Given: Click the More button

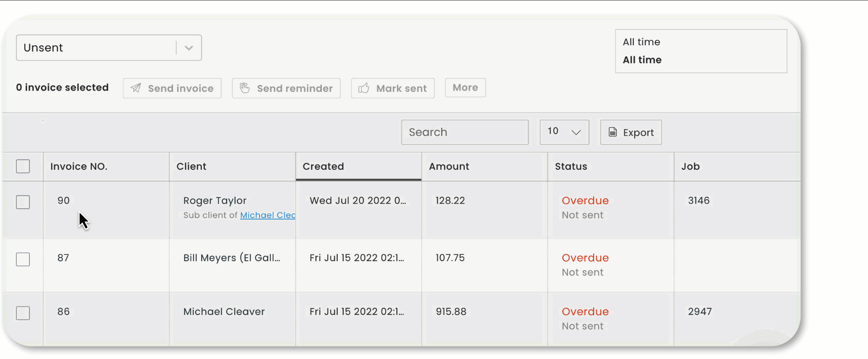Looking at the screenshot, I should click(x=465, y=87).
